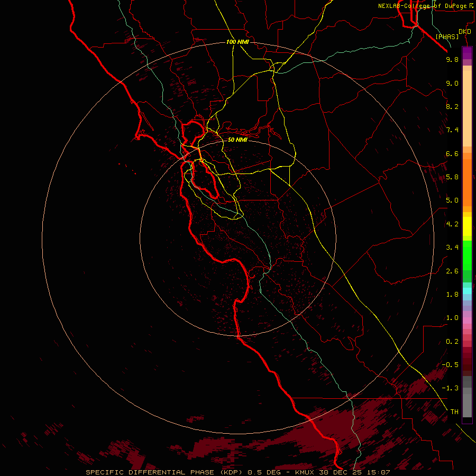This screenshot has height=476, width=476.
Task: Click the DKD product label
Action: point(465,32)
